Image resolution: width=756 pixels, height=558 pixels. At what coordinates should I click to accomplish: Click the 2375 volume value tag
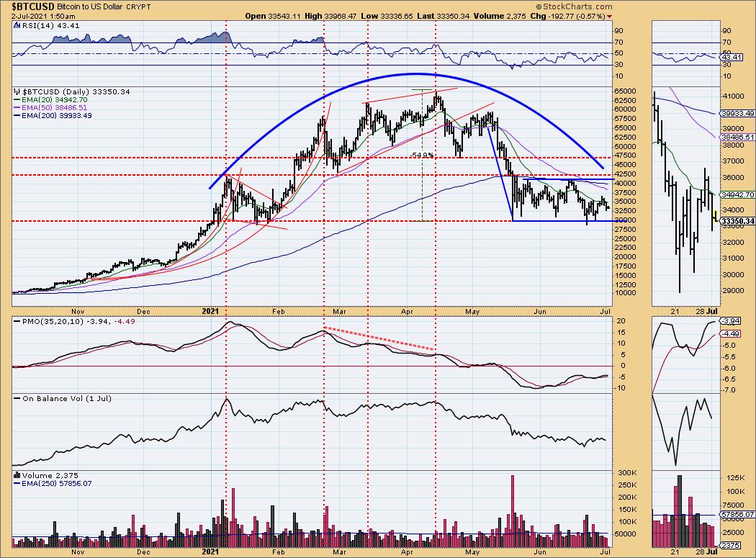coord(729,546)
